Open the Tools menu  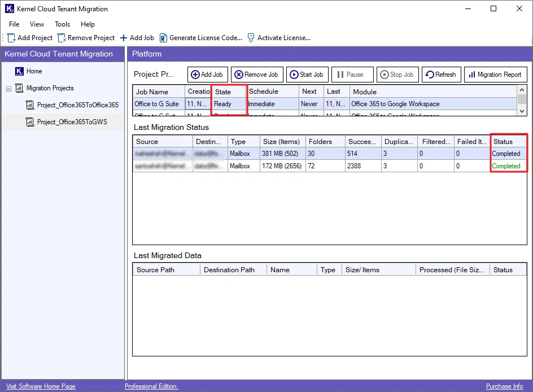coord(62,24)
